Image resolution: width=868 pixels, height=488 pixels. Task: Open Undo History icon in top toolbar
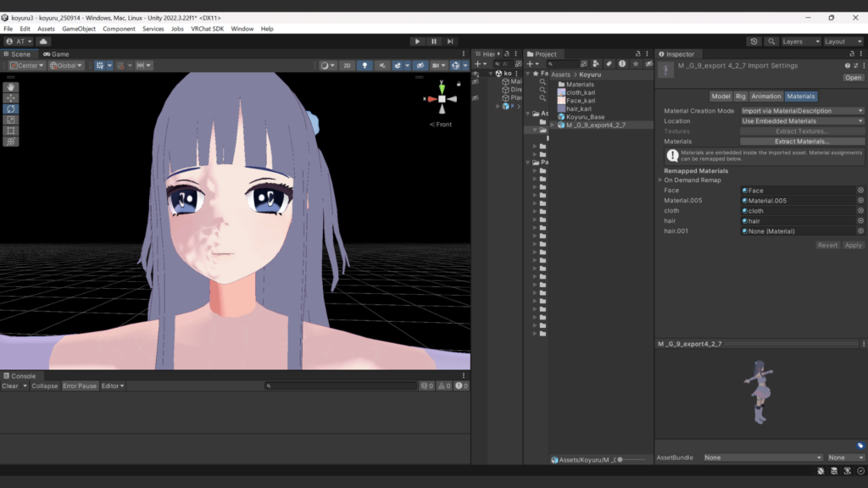pos(754,42)
